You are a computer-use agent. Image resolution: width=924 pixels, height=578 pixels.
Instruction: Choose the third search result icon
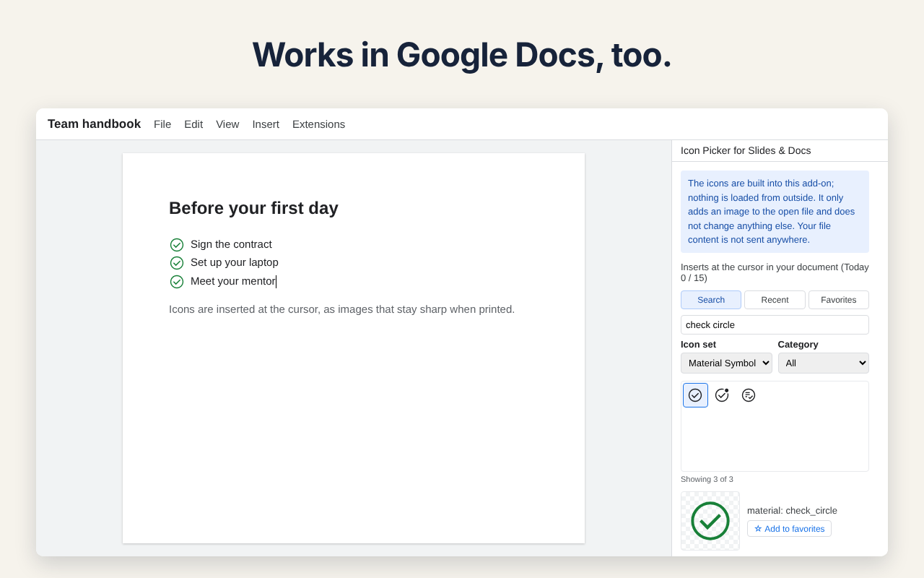749,395
